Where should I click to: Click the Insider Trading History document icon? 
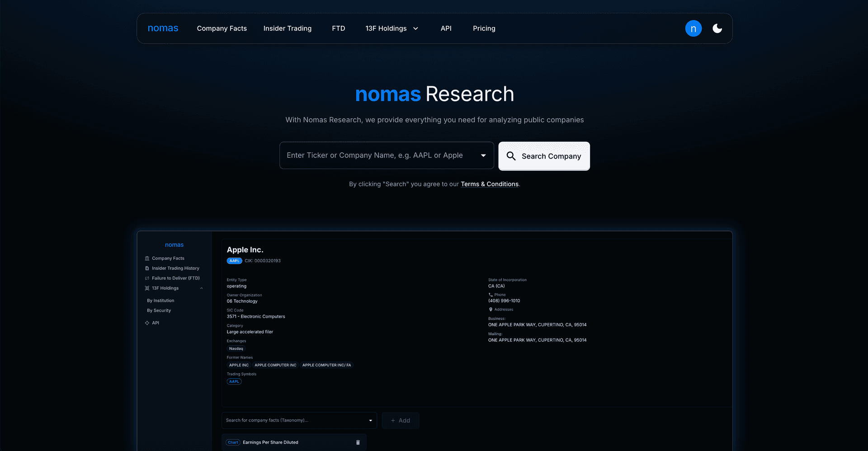click(x=147, y=268)
